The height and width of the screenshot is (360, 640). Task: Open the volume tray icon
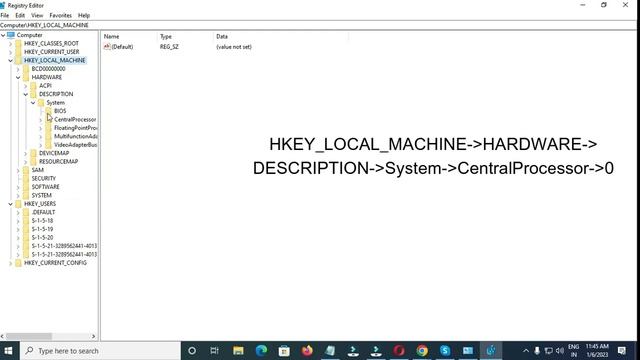click(x=560, y=351)
